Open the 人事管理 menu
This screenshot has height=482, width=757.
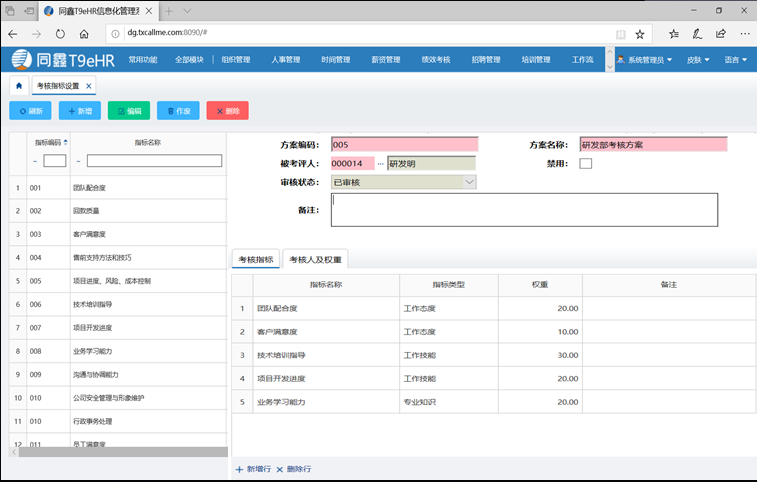pos(285,60)
